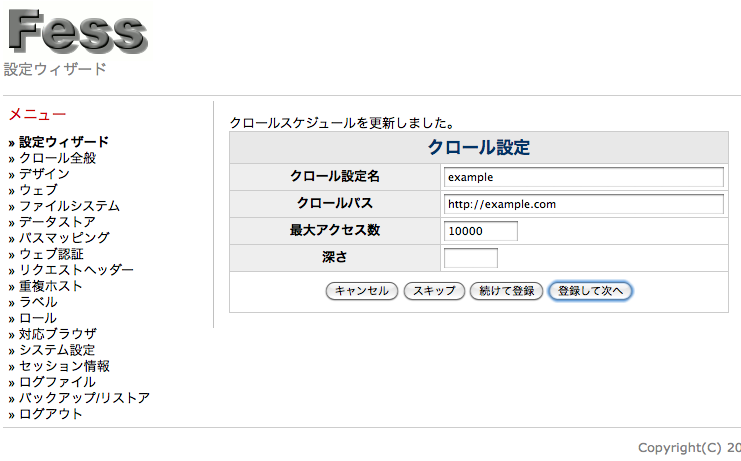The width and height of the screenshot is (741, 461).
Task: Focus the 最大アクセス数 field
Action: [x=480, y=231]
